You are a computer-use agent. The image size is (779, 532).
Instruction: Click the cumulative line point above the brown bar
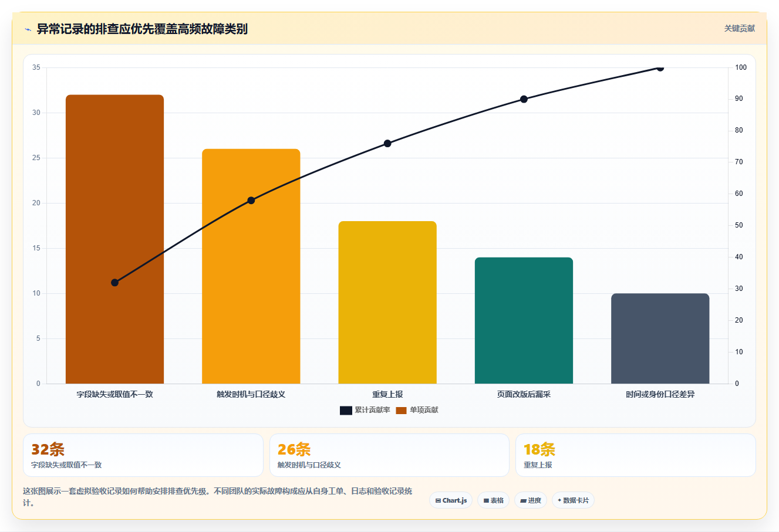114,283
